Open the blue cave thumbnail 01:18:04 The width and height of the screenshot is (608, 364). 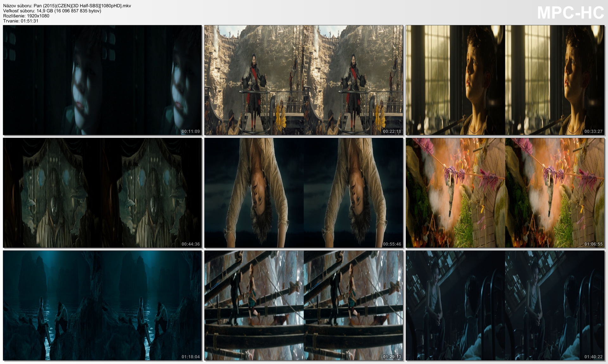click(102, 305)
